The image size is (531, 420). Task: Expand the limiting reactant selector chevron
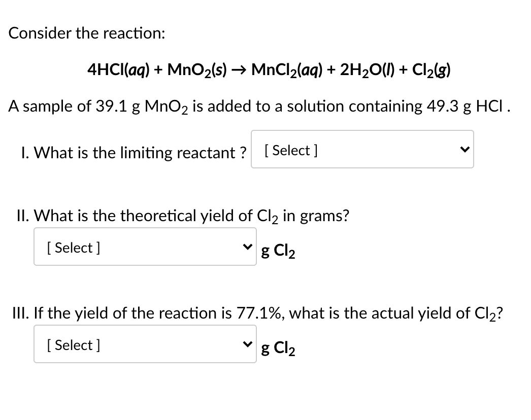(464, 149)
